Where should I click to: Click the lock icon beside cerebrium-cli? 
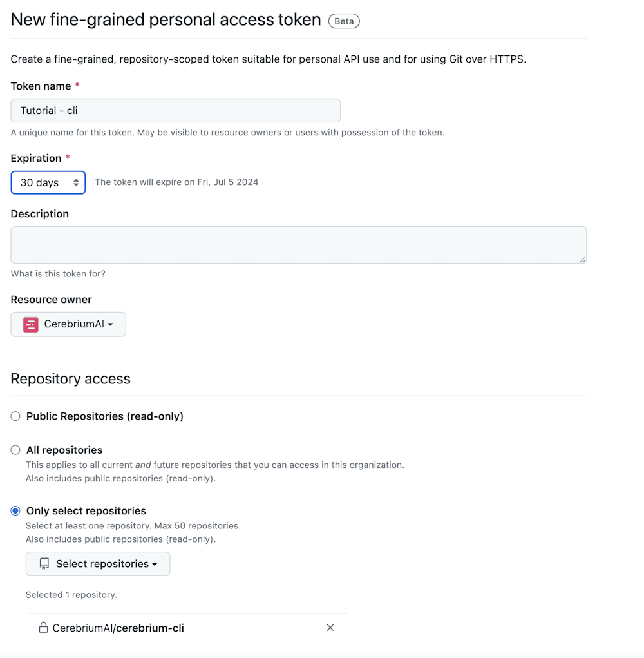point(43,628)
